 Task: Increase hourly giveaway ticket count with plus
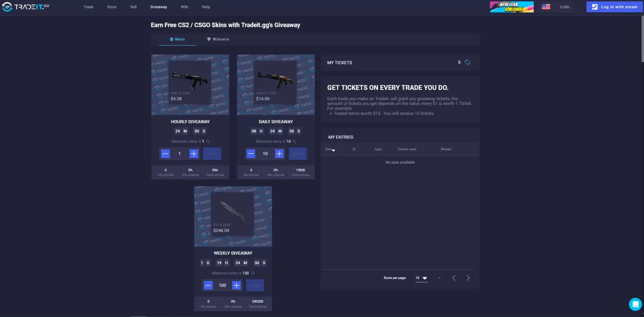click(194, 154)
